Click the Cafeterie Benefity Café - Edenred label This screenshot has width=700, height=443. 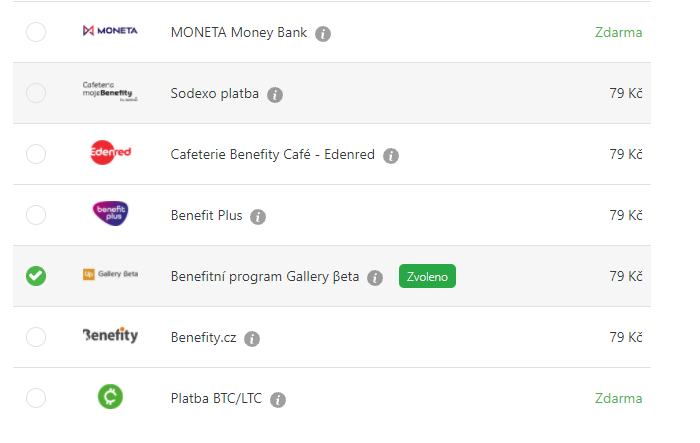[x=272, y=155]
